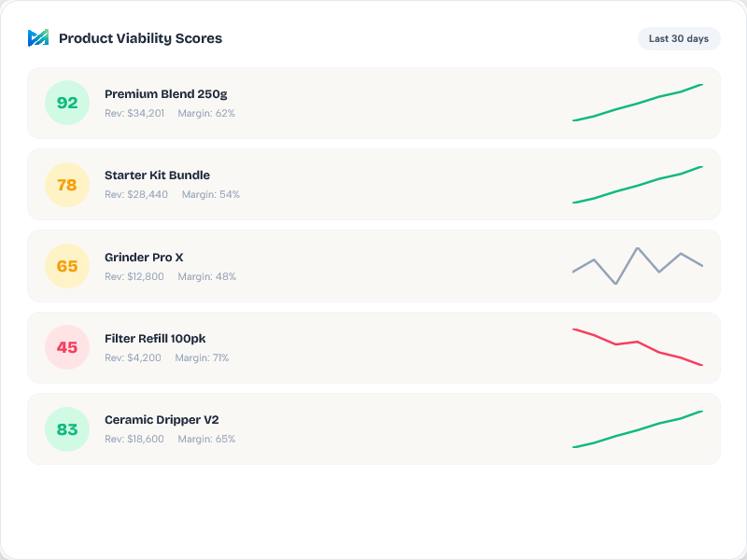Click the margin value 71% for Filter Refill
This screenshot has width=747, height=560.
click(x=221, y=357)
